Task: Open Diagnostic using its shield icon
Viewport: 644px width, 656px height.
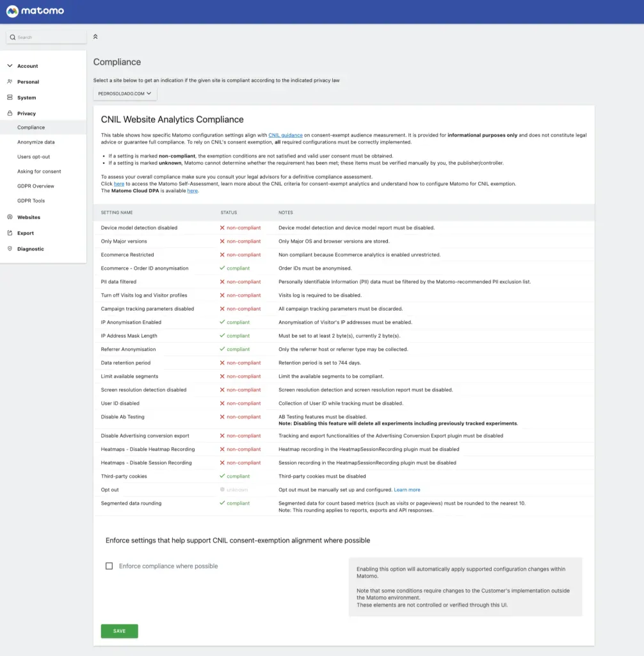Action: click(x=10, y=249)
